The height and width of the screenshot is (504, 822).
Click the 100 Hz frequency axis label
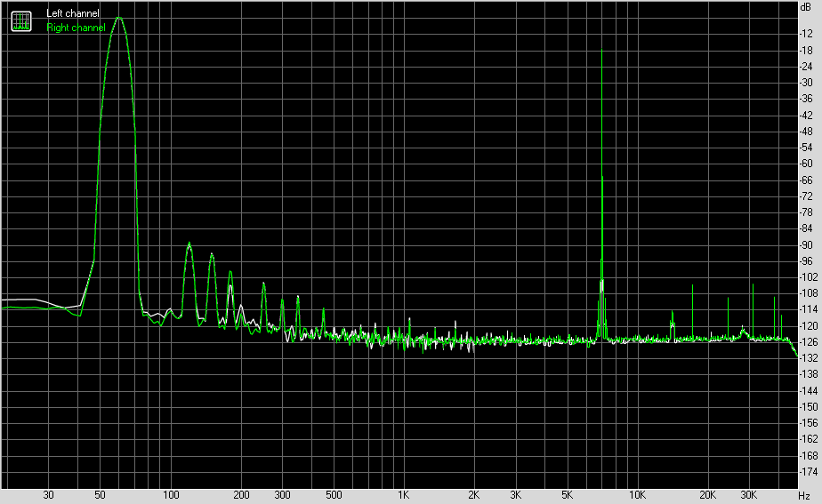click(x=171, y=495)
